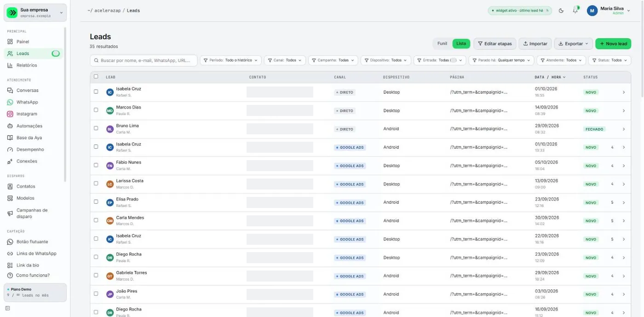The width and height of the screenshot is (644, 317).
Task: Open Campanhas de disparo megaphone icon
Action: [x=10, y=213]
